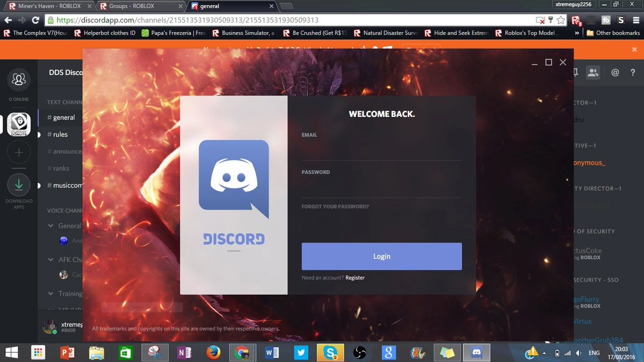
Task: Open the DDS Disco server name dropdown
Action: [65, 72]
